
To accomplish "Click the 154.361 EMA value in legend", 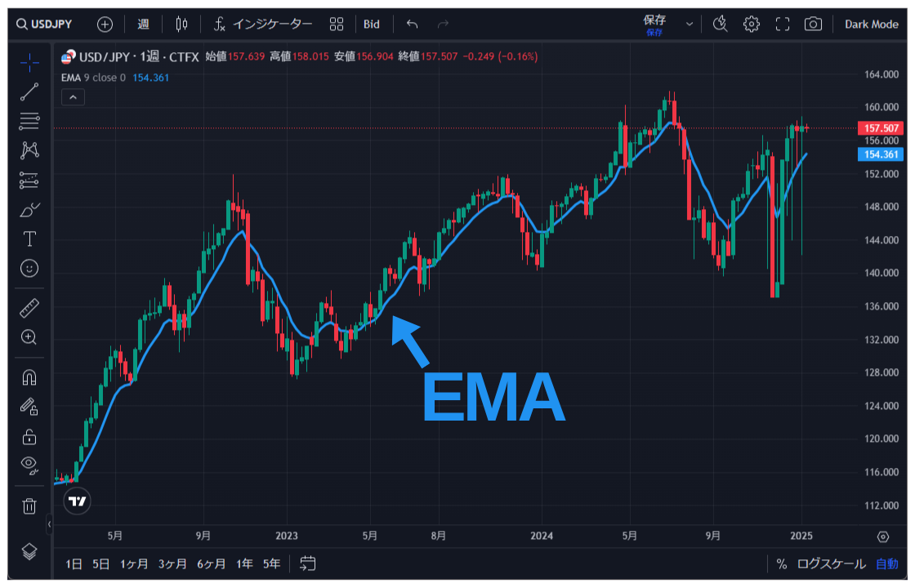I will click(150, 78).
